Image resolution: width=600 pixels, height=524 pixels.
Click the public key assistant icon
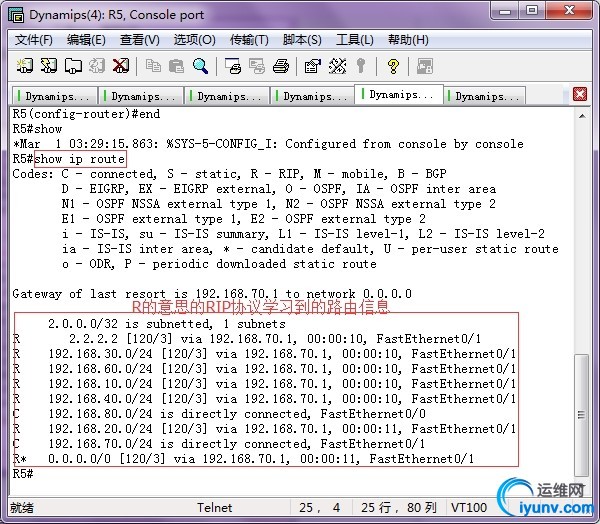[x=360, y=66]
